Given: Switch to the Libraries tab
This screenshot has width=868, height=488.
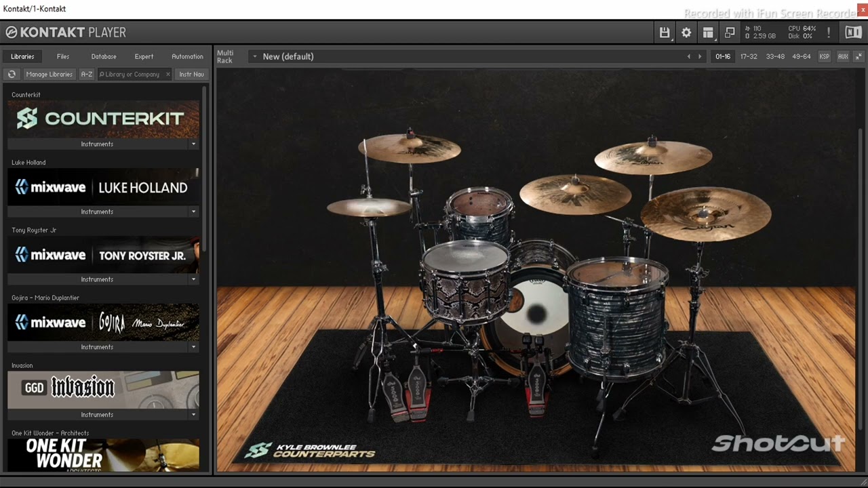Looking at the screenshot, I should click(x=22, y=56).
